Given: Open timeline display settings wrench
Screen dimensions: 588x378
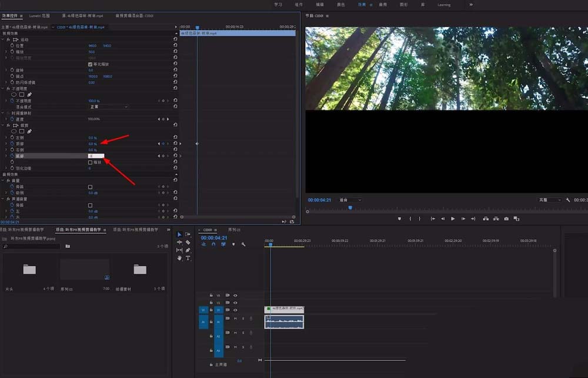Looking at the screenshot, I should coord(243,244).
